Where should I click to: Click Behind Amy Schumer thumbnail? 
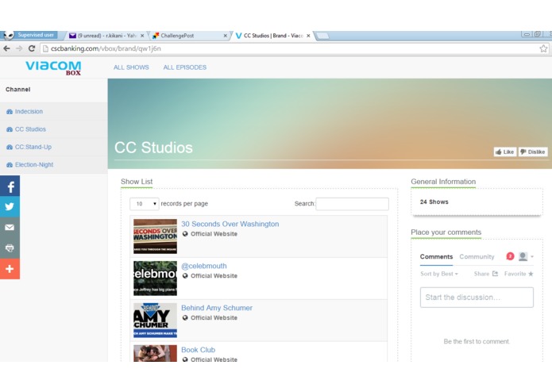(x=155, y=320)
